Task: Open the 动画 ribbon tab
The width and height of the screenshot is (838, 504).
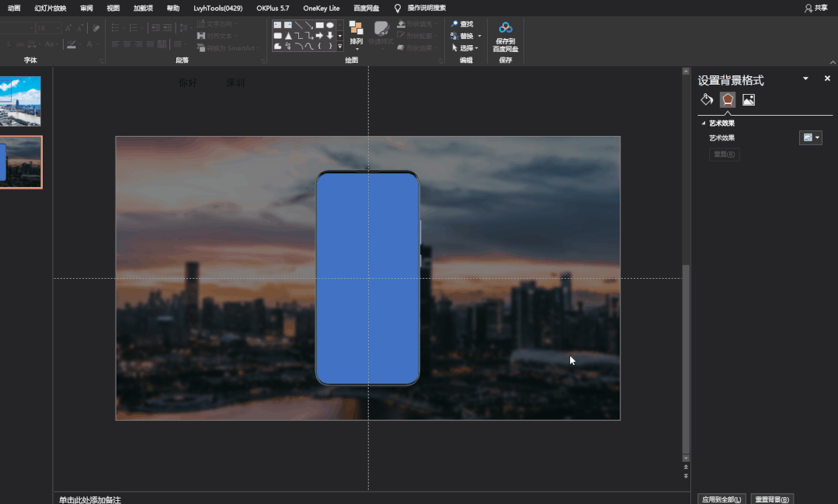Action: 14,8
